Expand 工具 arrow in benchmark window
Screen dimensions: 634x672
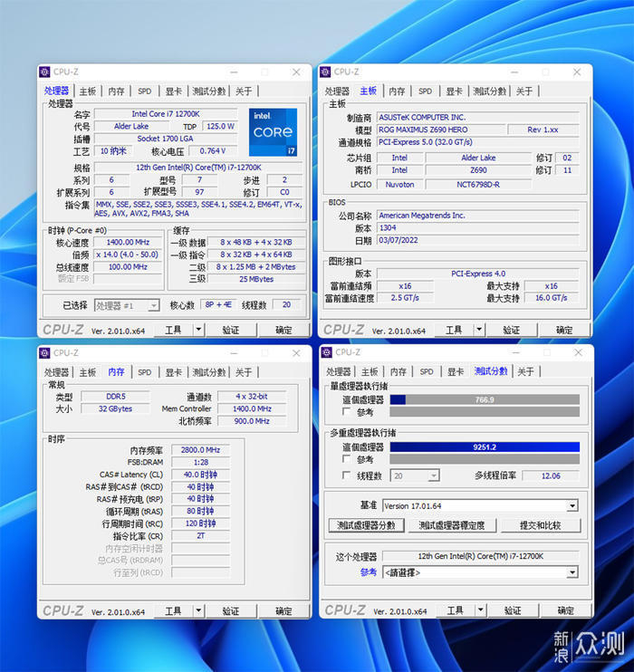click(x=481, y=610)
